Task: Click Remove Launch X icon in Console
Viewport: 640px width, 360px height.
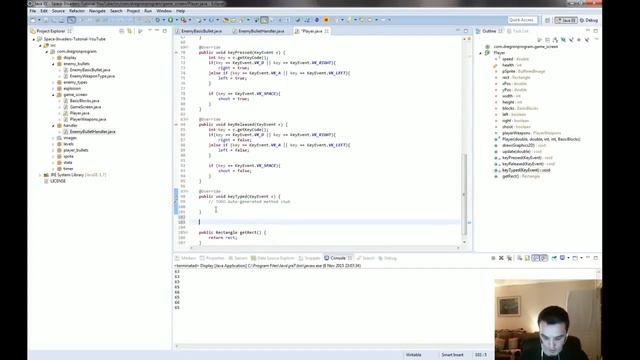Action: (501, 258)
